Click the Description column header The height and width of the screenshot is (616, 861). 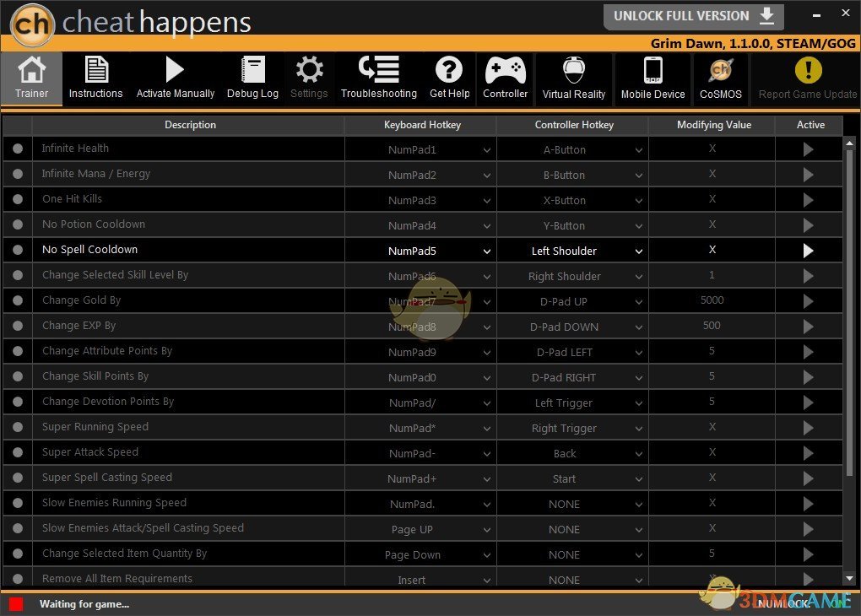(190, 125)
